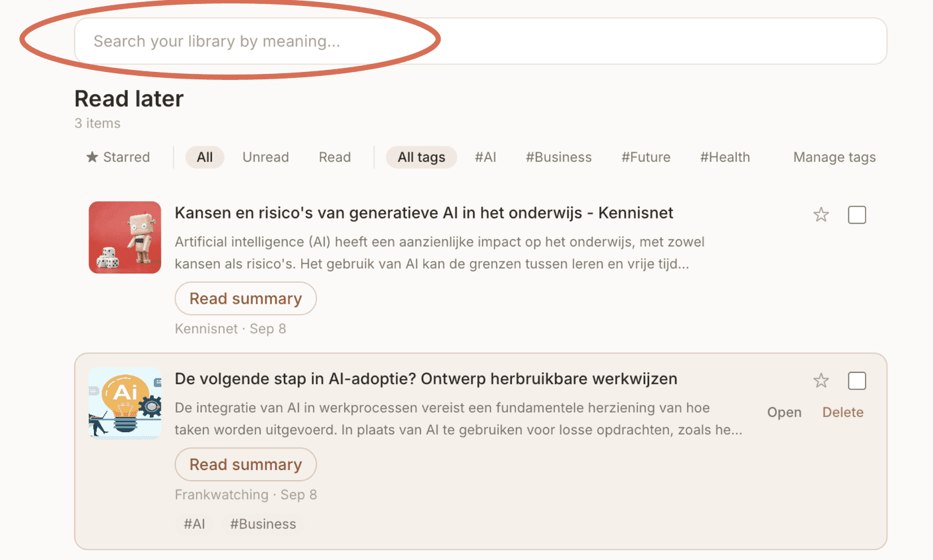Click the Kennisnet · Sep 8 source line
The image size is (933, 560).
(230, 329)
